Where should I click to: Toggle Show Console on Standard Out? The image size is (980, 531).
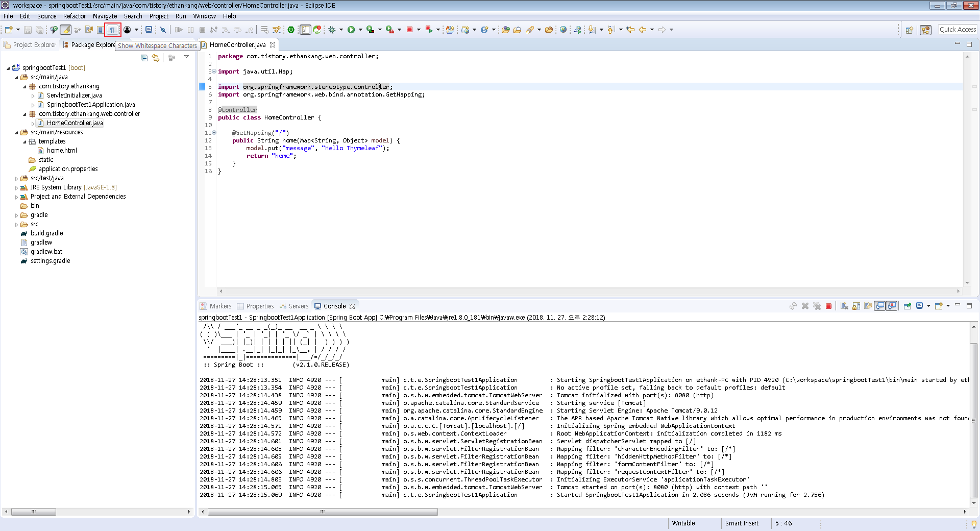point(879,306)
